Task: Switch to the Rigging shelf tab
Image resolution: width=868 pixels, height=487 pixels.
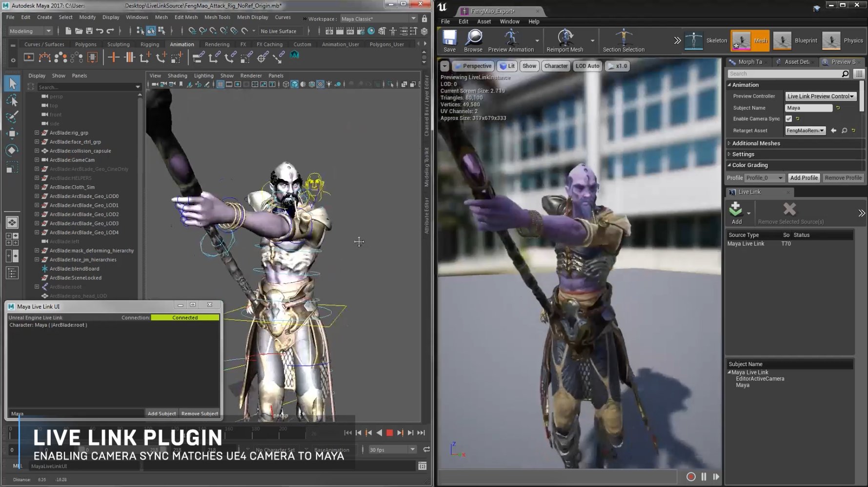Action: pos(149,44)
